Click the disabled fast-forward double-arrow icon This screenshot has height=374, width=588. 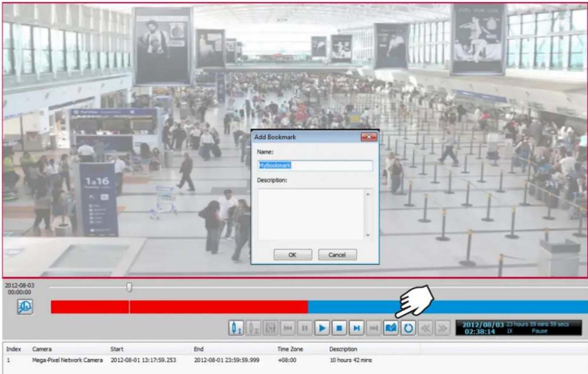(442, 328)
